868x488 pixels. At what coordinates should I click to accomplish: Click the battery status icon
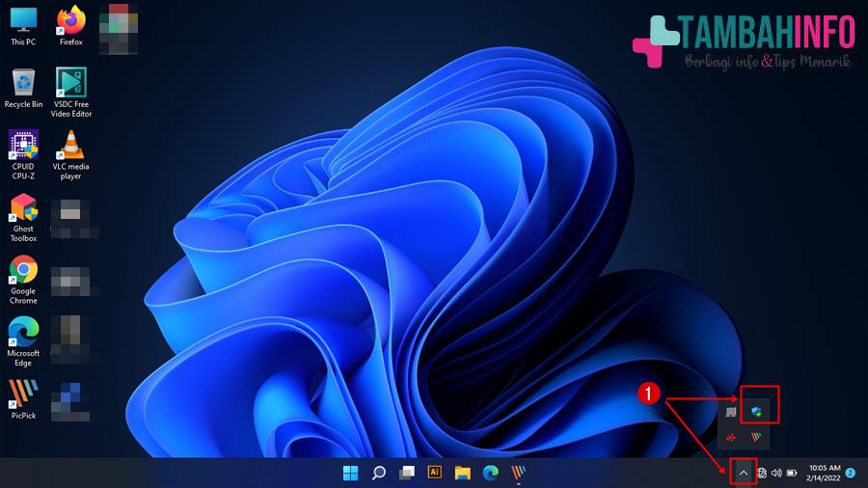coord(792,474)
